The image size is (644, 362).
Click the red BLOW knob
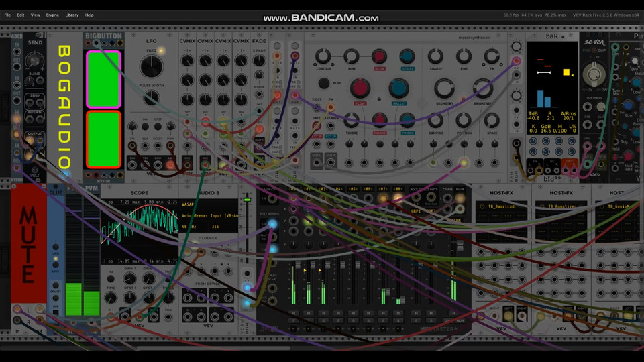pyautogui.click(x=379, y=56)
